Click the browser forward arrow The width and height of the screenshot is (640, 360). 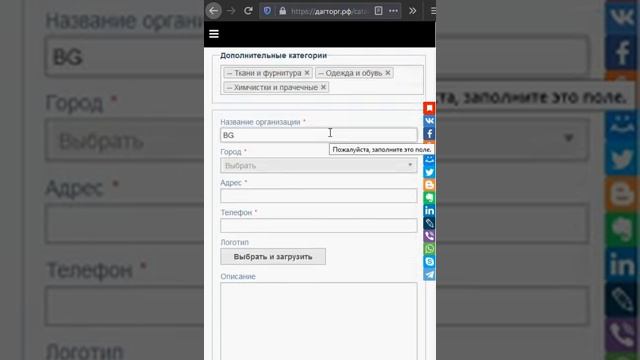pos(231,11)
